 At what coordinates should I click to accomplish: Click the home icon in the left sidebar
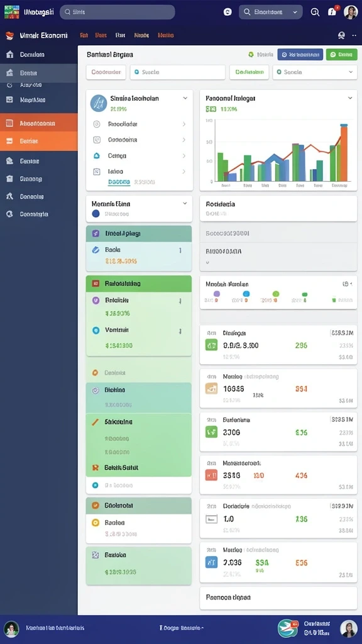point(10,54)
